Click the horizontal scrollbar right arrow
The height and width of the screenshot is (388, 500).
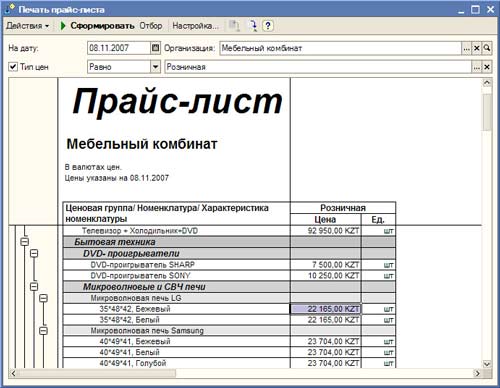click(477, 373)
